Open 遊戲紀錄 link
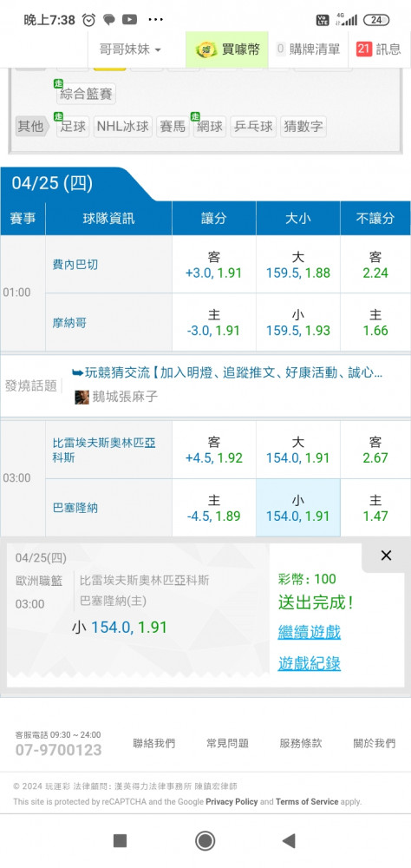The height and width of the screenshot is (868, 411). [x=310, y=663]
